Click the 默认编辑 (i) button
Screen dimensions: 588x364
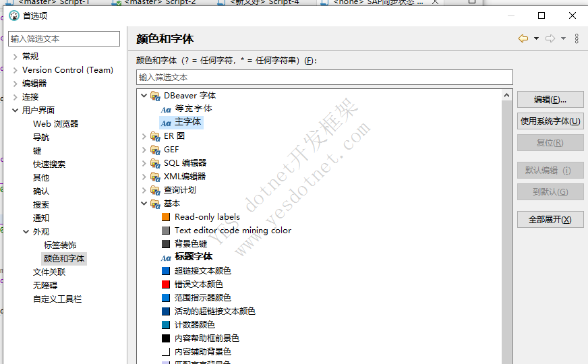550,170
